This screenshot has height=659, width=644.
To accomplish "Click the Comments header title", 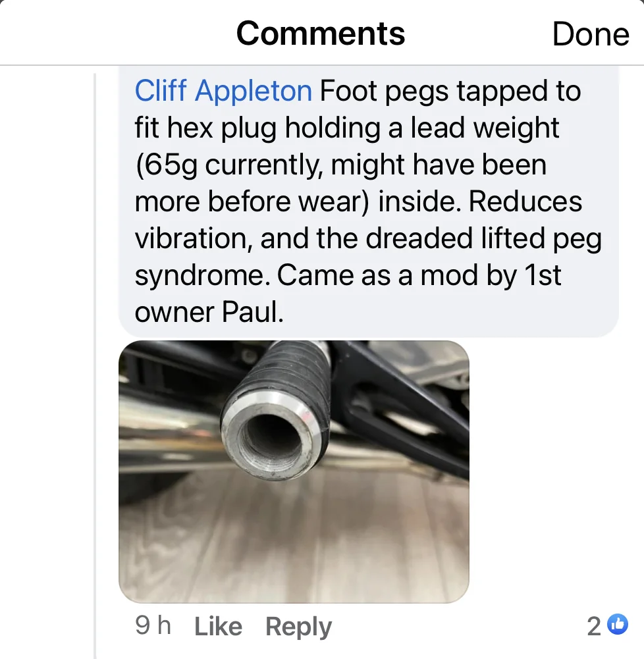I will coord(321,33).
